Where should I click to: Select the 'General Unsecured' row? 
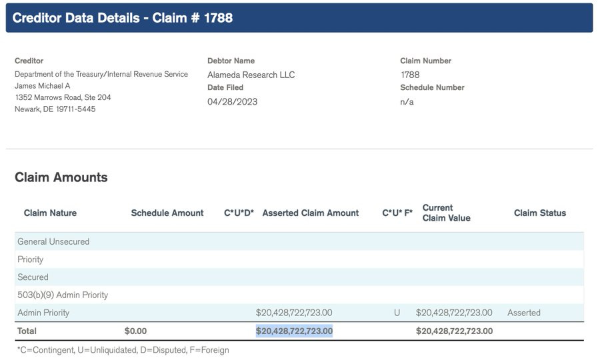[x=299, y=241]
